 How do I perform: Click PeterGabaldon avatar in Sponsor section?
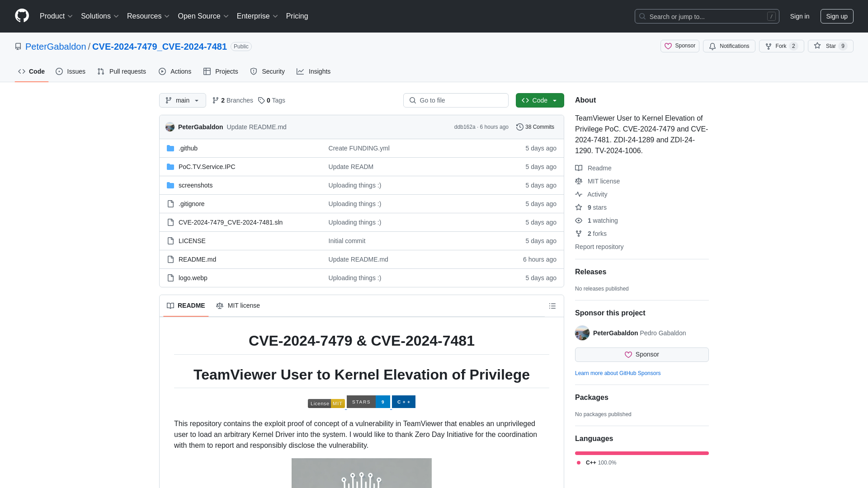point(582,333)
